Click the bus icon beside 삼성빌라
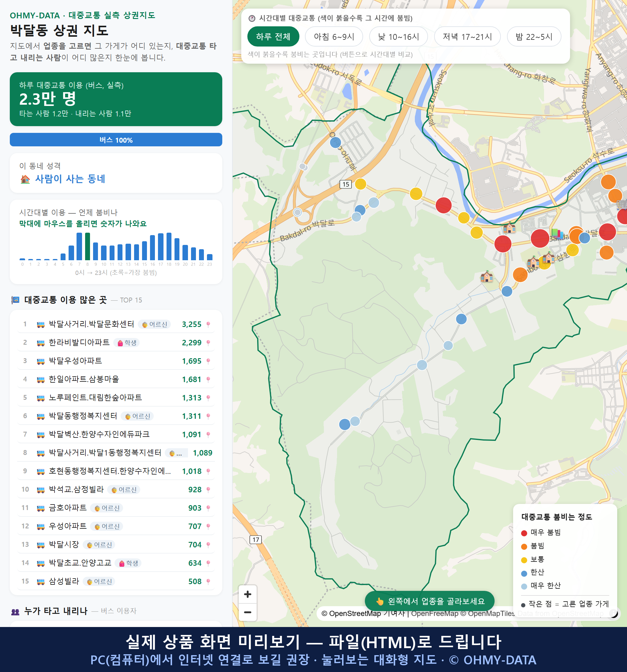627x672 pixels. click(x=40, y=581)
